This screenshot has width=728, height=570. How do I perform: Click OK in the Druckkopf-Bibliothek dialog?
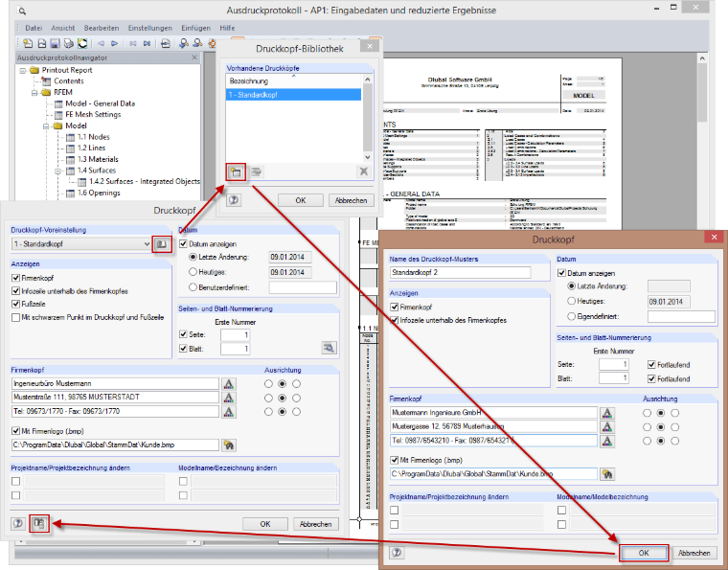[301, 200]
